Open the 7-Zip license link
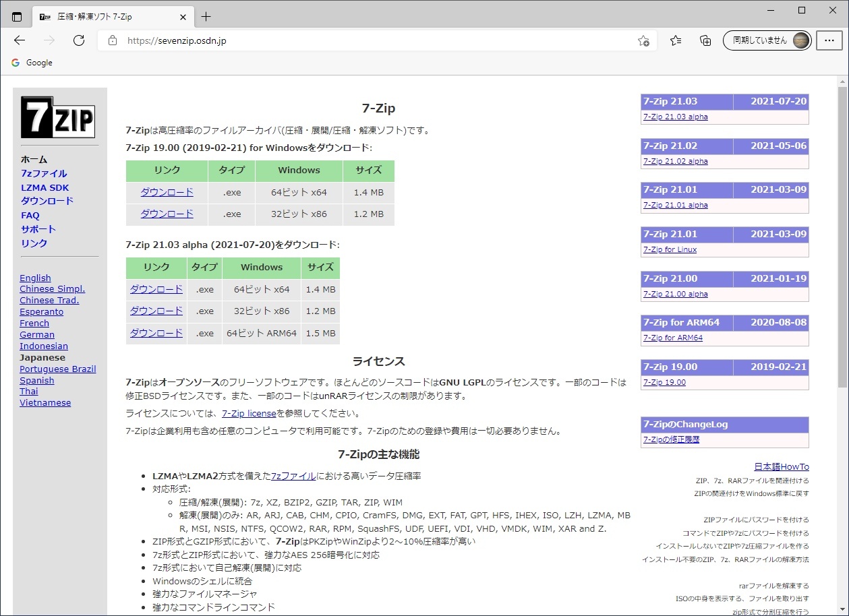 (249, 413)
